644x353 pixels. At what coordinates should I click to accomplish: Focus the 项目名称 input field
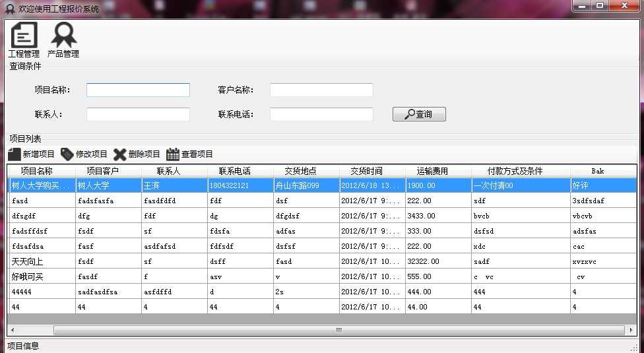[138, 90]
